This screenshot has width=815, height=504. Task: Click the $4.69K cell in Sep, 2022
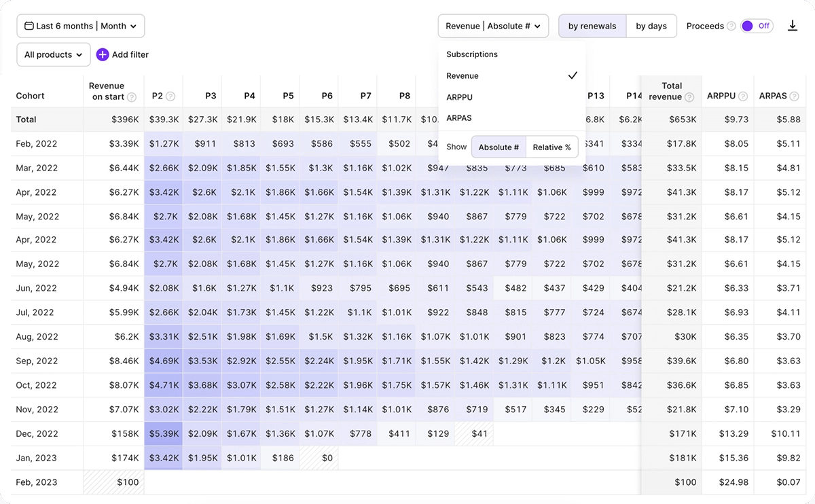(163, 361)
